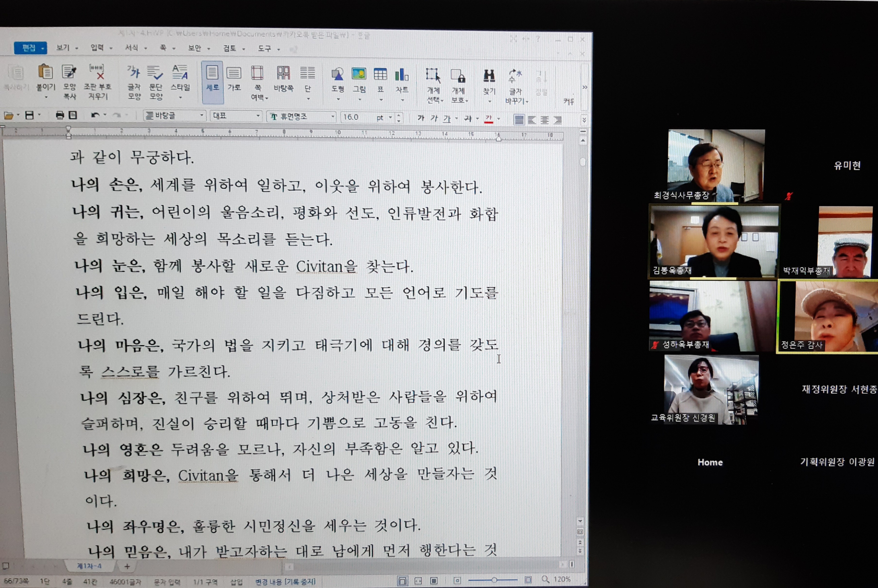Viewport: 878px width, 588px height.
Task: Click the 120% zoom level
Action: click(x=562, y=579)
